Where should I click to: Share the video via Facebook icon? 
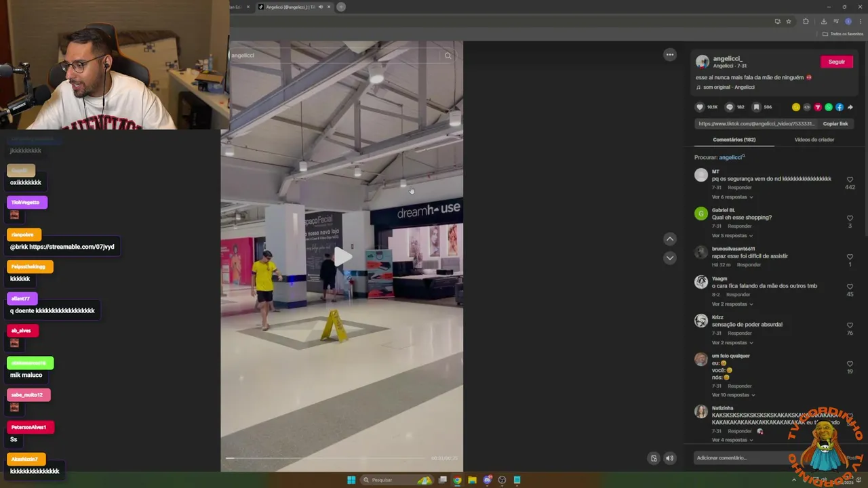840,107
